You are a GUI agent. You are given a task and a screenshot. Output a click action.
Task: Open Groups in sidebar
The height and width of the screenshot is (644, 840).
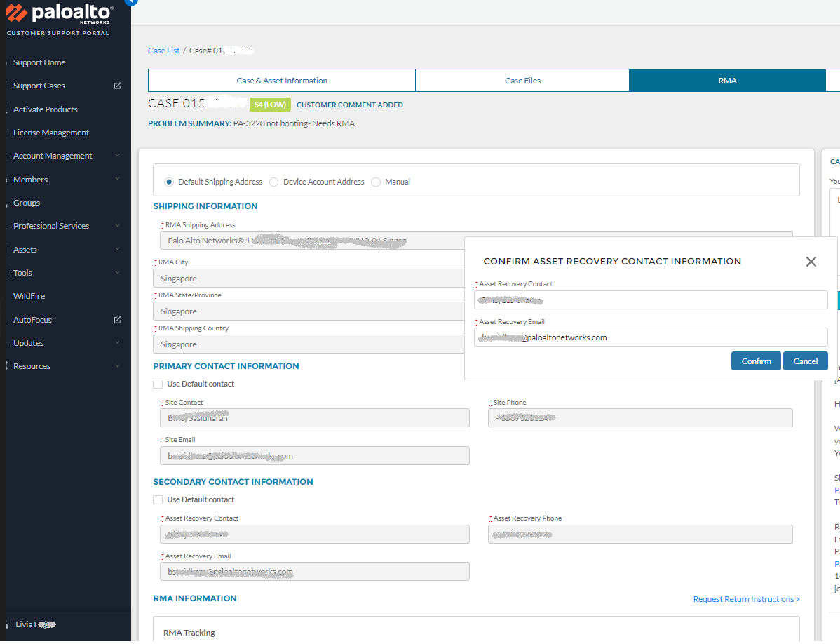(x=26, y=203)
